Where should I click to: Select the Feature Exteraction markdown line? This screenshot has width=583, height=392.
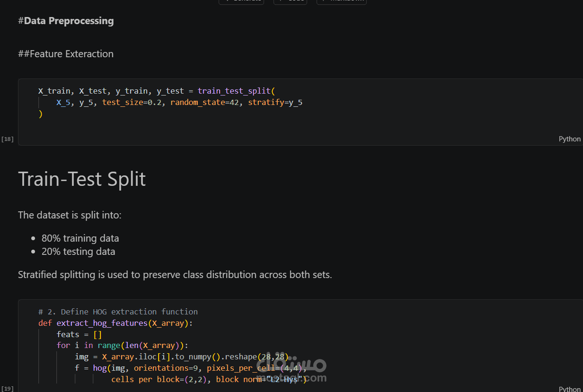pyautogui.click(x=66, y=54)
